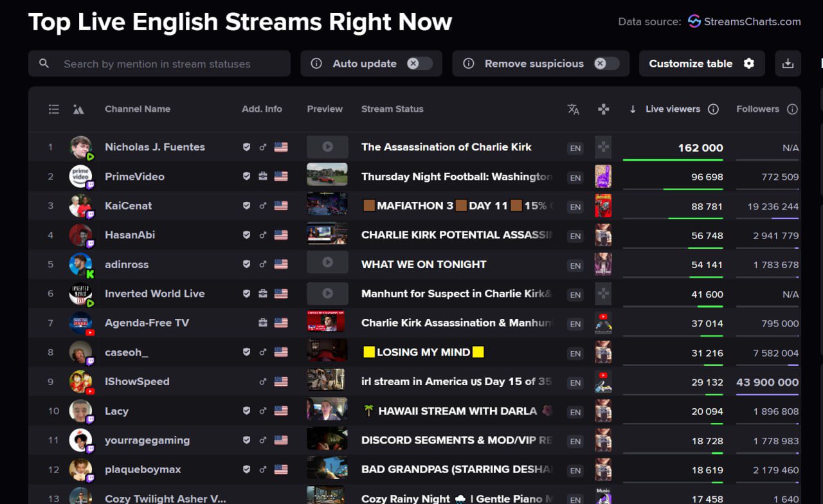
Task: Click the Preview column header
Action: coord(325,109)
